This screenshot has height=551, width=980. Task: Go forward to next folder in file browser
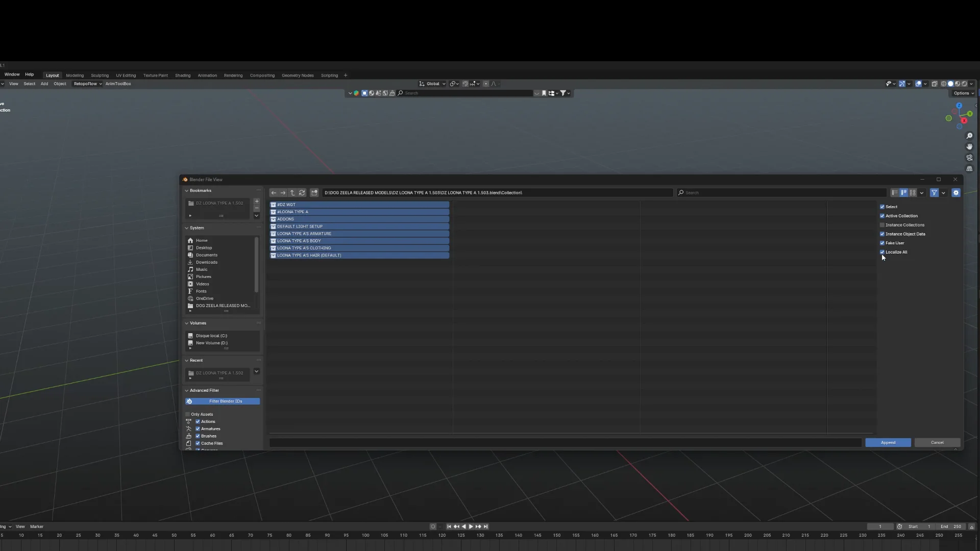[283, 193]
